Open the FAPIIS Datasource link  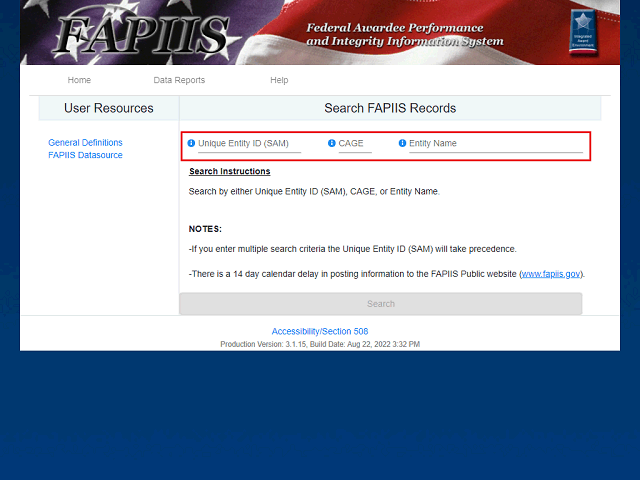point(85,155)
